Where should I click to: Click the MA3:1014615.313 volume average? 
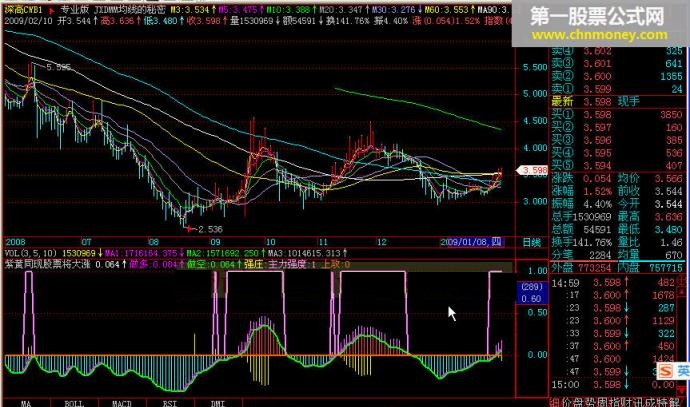303,253
